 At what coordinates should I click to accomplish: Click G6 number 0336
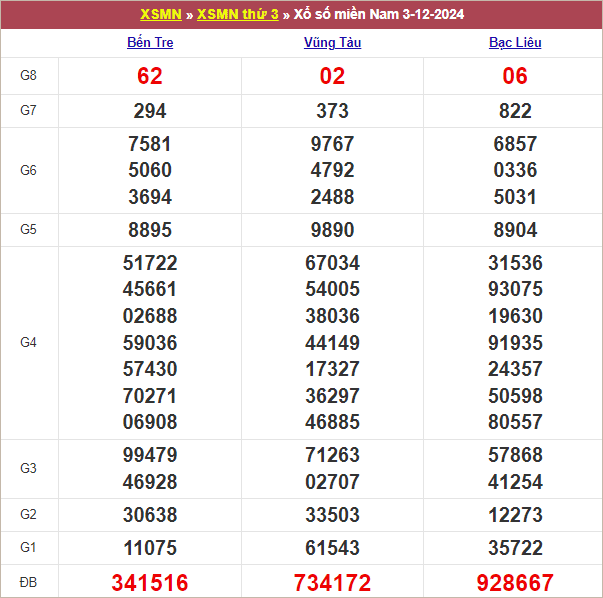515,170
